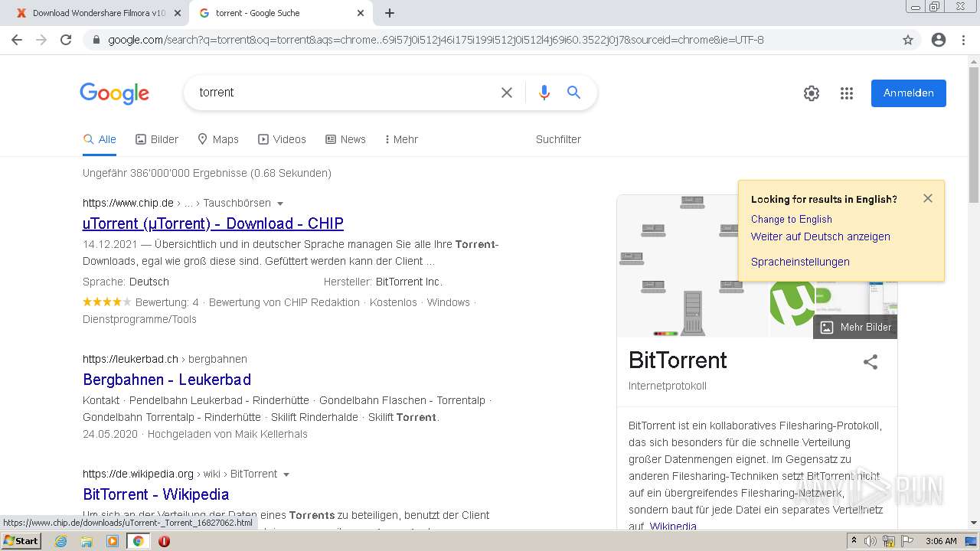Open the Wikipedia link in BitTorrent description
Image resolution: width=980 pixels, height=551 pixels.
tap(673, 527)
